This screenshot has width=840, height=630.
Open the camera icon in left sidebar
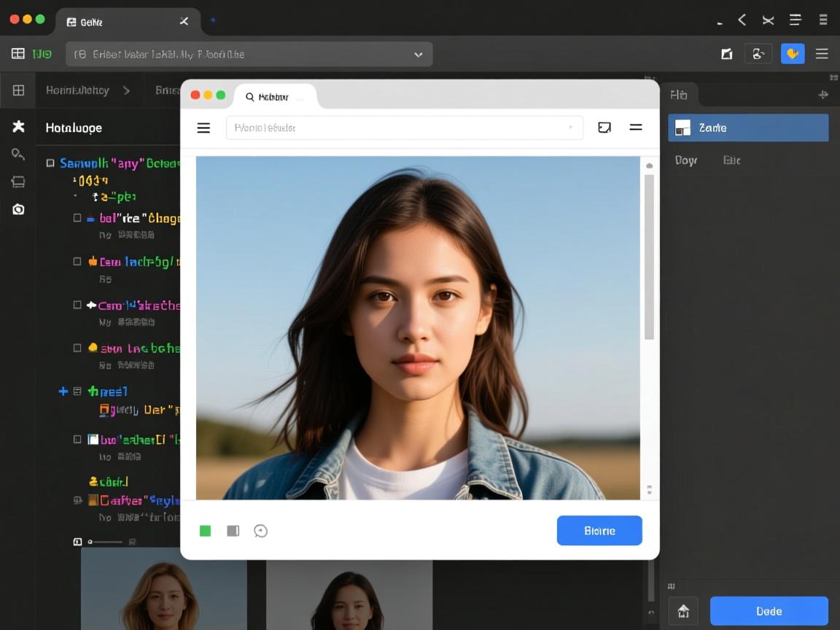coord(18,209)
